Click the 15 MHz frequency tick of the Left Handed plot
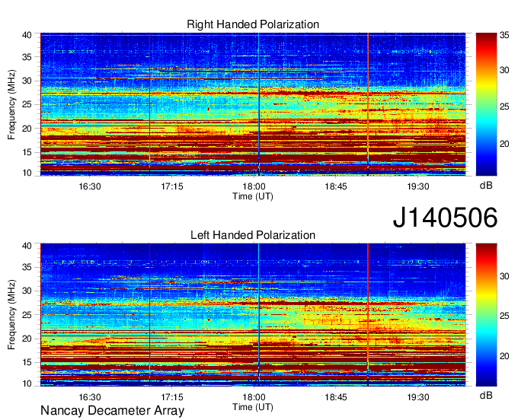The height and width of the screenshot is (420, 518). pos(27,363)
